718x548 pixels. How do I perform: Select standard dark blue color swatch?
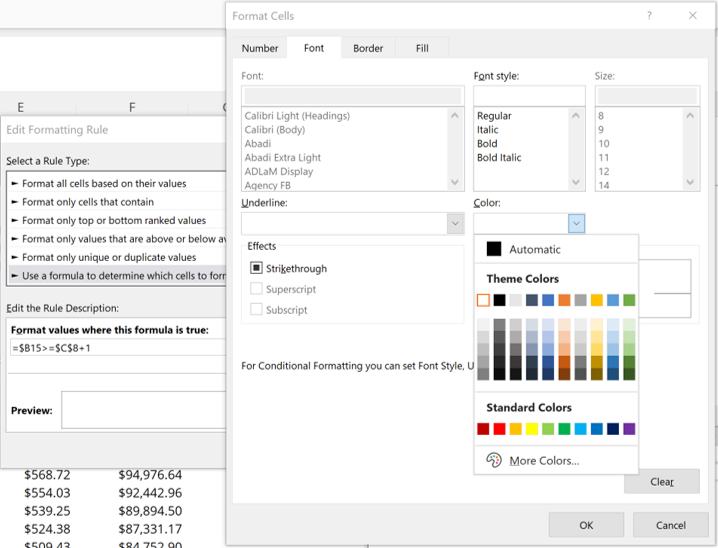[613, 429]
